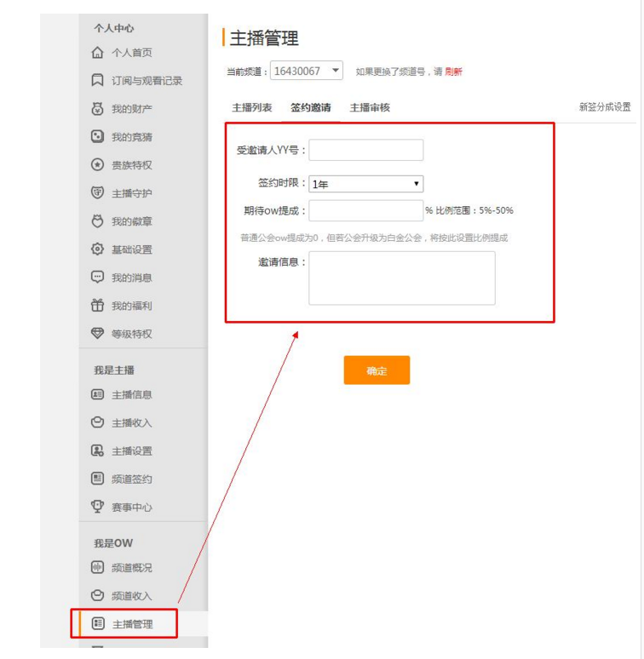Screen dimensions: 644x659
Task: Click the red 刷新 link
Action: click(453, 72)
